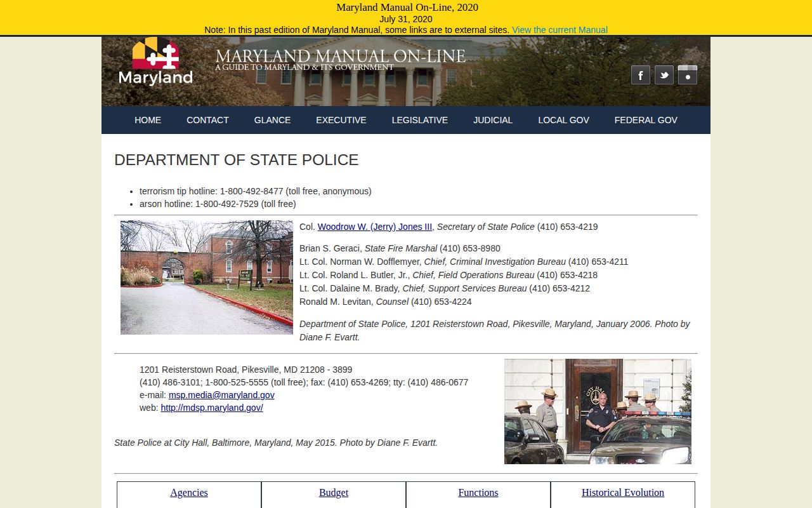Open the FEDERAL GOV menu item
The height and width of the screenshot is (508, 812).
pos(646,120)
